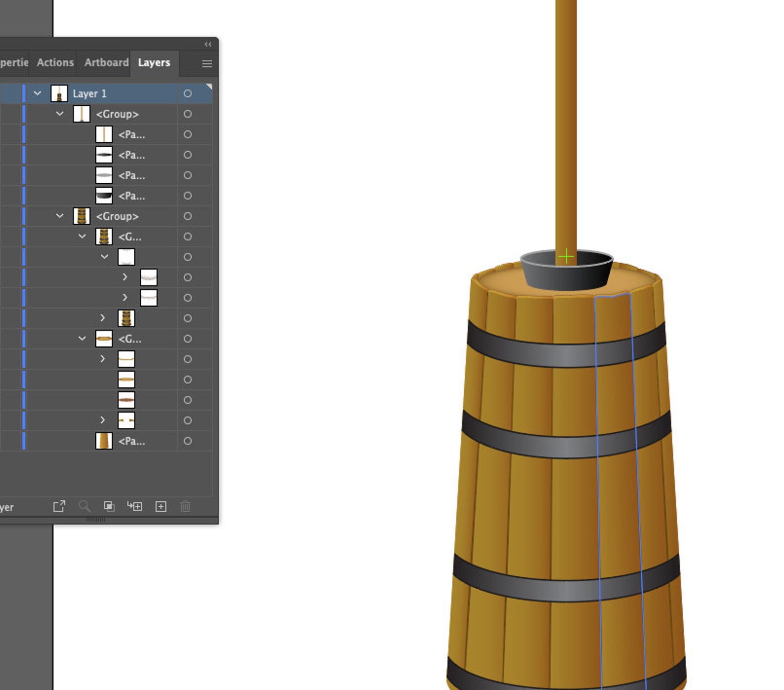Click target circle of lid <G...> row
784x690 pixels.
pos(188,339)
